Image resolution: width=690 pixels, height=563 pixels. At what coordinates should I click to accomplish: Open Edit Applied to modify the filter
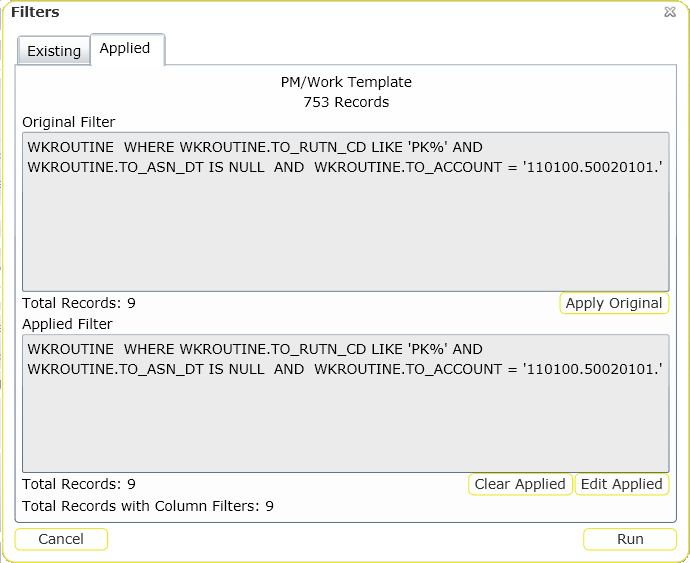click(x=622, y=484)
